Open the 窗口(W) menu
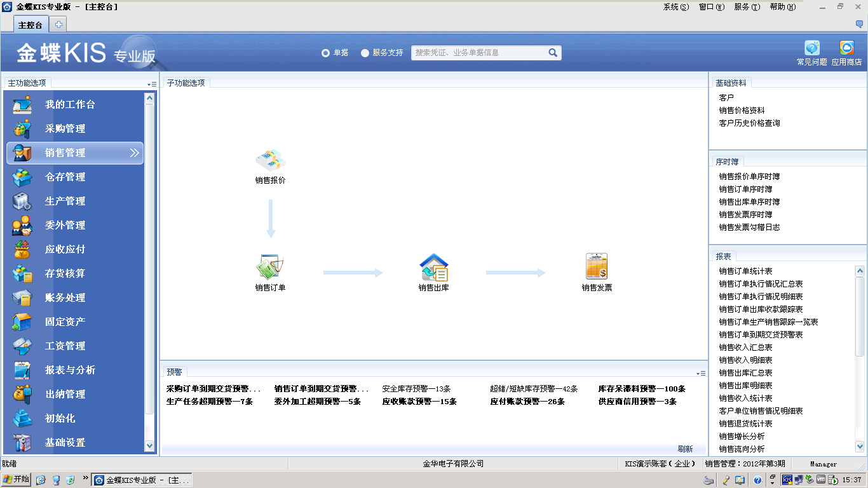Image resolution: width=868 pixels, height=488 pixels. [x=711, y=7]
